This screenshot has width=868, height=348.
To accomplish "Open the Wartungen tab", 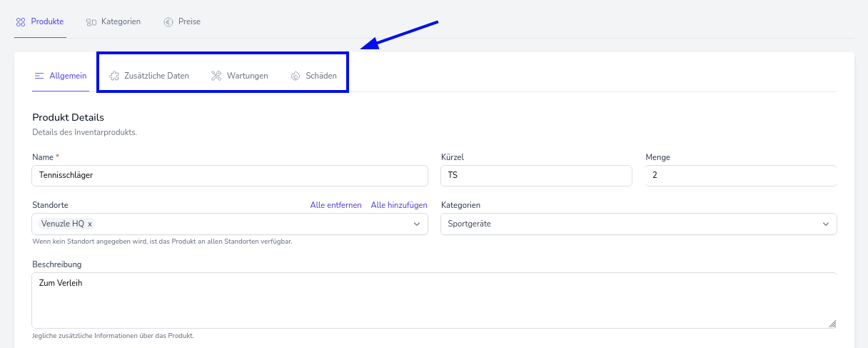I will coord(247,76).
